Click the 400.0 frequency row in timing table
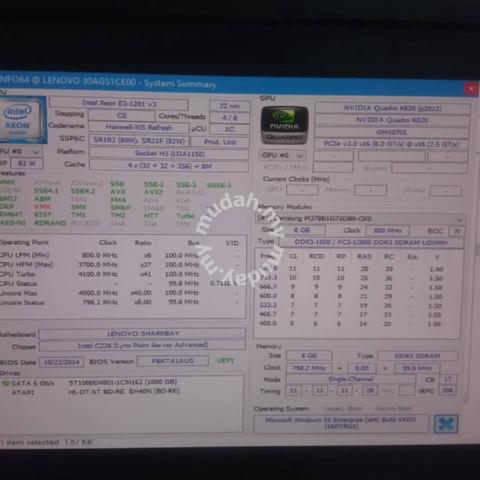 (351, 323)
